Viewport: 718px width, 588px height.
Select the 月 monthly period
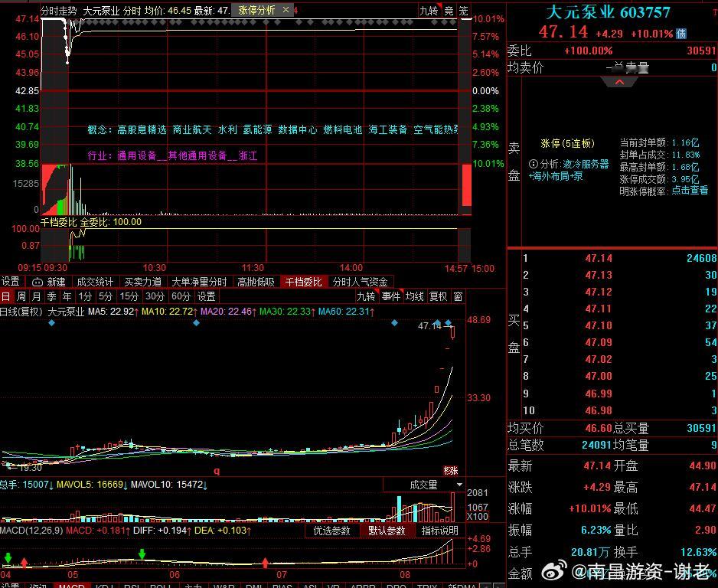pos(36,297)
